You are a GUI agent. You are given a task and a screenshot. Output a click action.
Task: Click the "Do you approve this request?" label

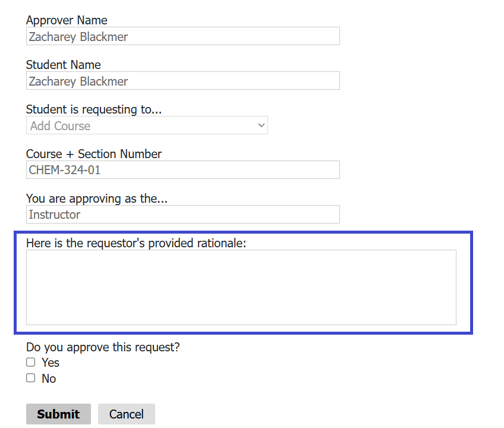[103, 347]
